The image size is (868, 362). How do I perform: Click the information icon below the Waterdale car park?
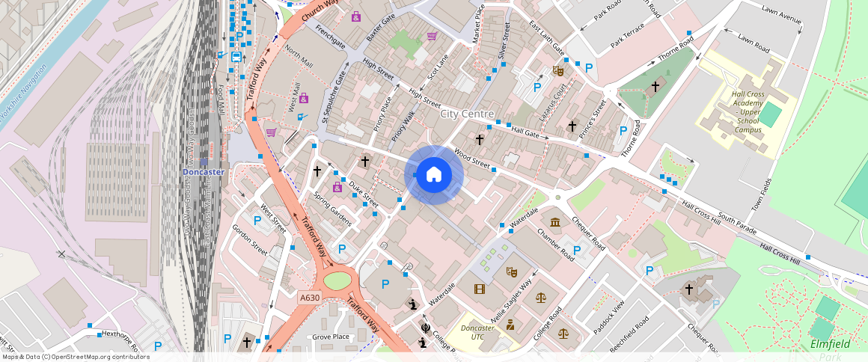(412, 304)
